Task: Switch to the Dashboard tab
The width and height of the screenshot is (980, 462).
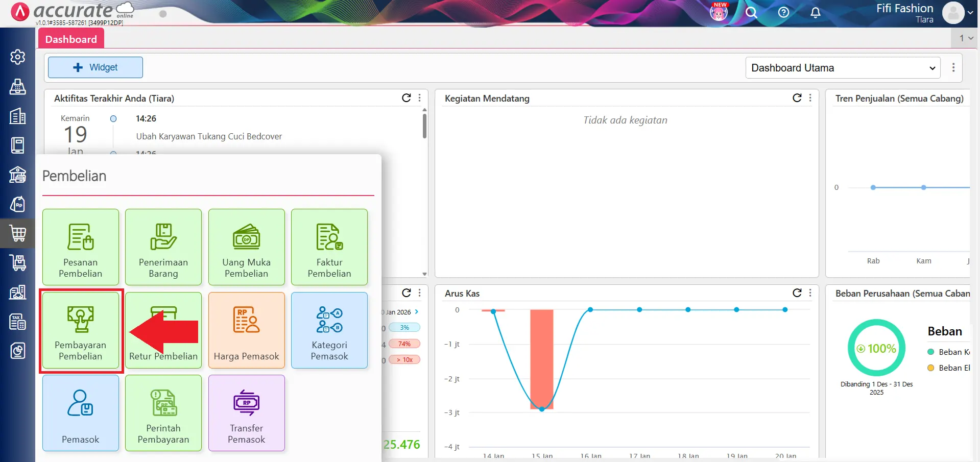Action: coord(71,39)
